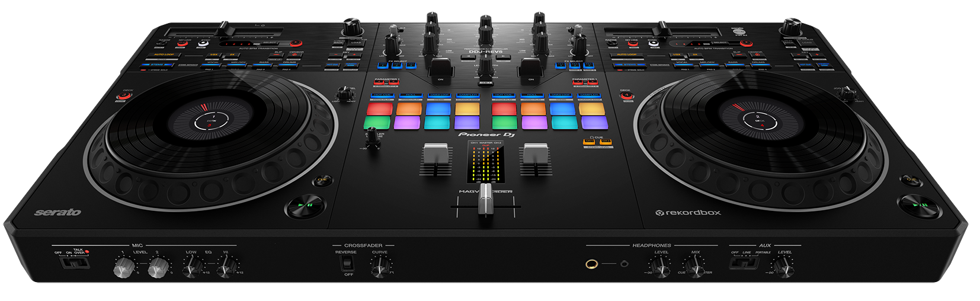980x301 pixels.
Task: Tap the headphone CUE CH2 button
Action: tap(606, 141)
